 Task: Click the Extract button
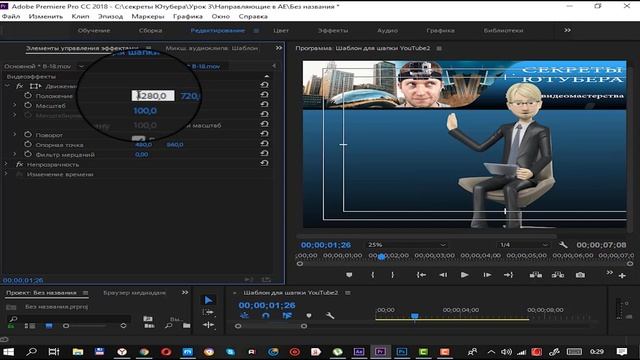(x=558, y=275)
